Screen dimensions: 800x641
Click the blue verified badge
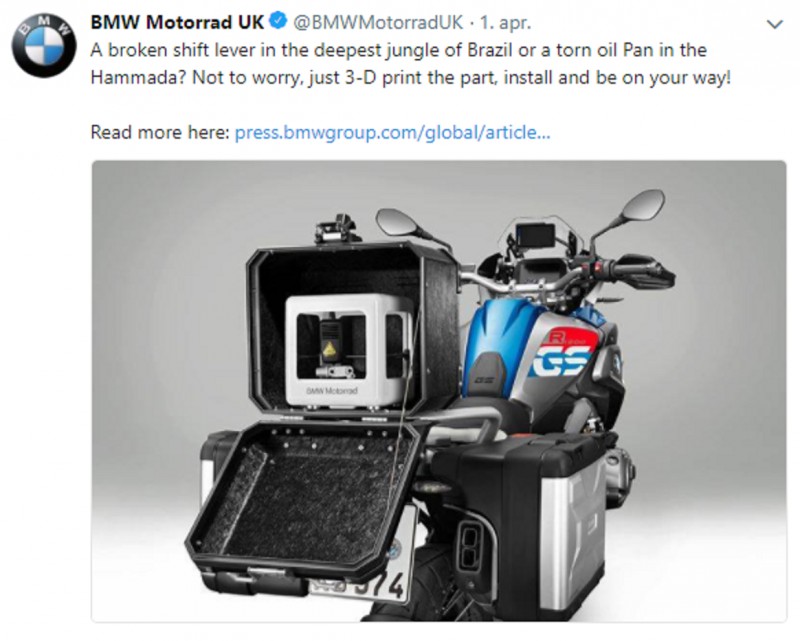278,22
